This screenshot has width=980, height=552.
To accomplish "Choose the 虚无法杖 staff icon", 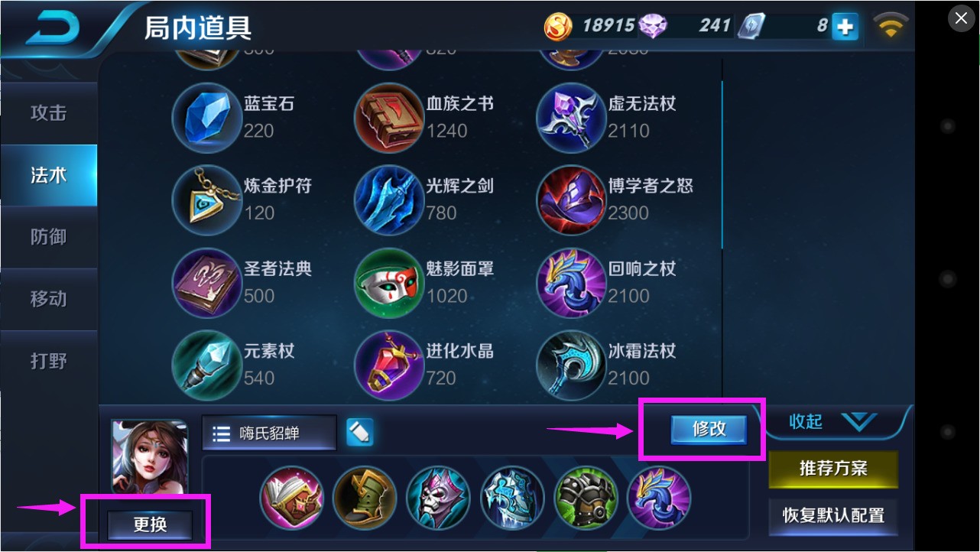I will (x=571, y=117).
